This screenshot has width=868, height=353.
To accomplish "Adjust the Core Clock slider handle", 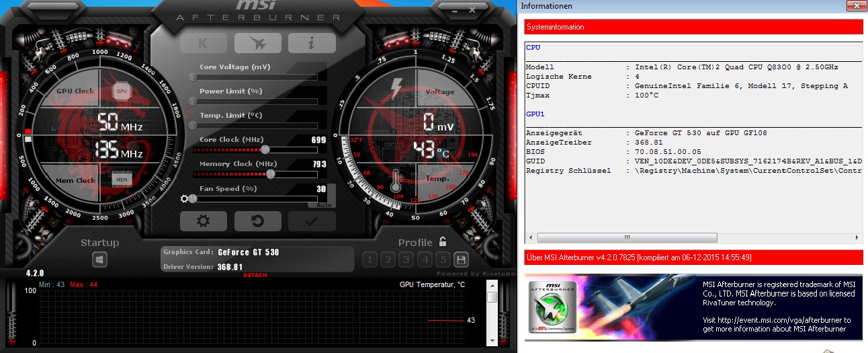I will [x=265, y=149].
